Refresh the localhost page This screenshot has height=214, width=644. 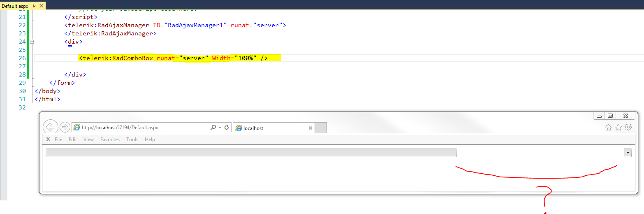click(227, 128)
